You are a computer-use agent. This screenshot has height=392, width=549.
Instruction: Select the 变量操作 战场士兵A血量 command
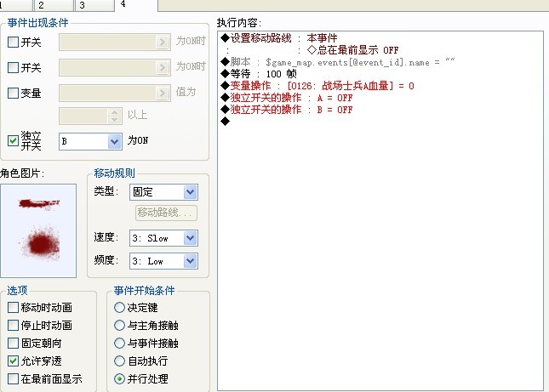(317, 86)
